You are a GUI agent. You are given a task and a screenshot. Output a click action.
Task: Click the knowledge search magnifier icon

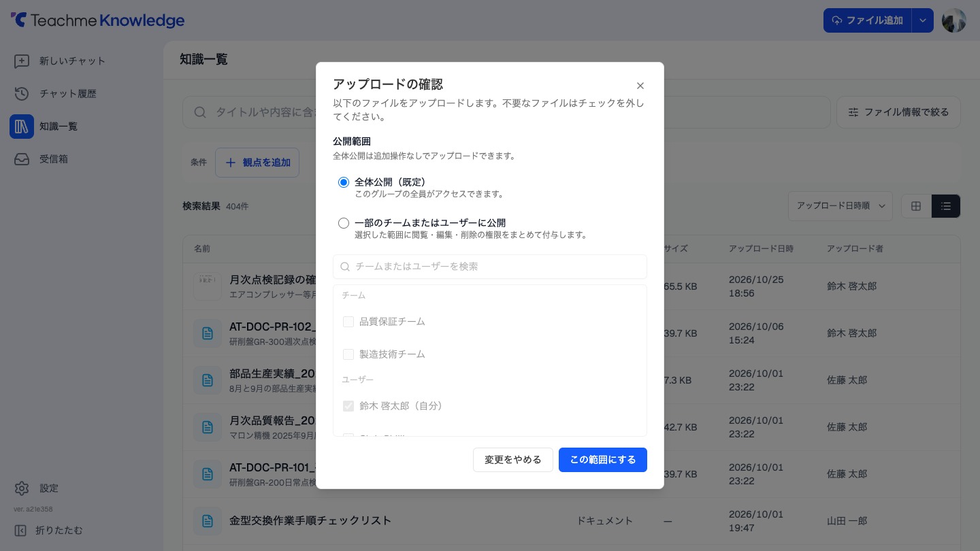(x=200, y=112)
